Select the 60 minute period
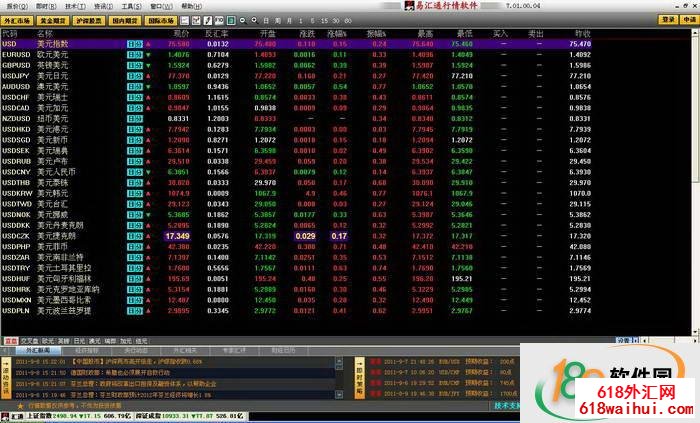 point(348,21)
